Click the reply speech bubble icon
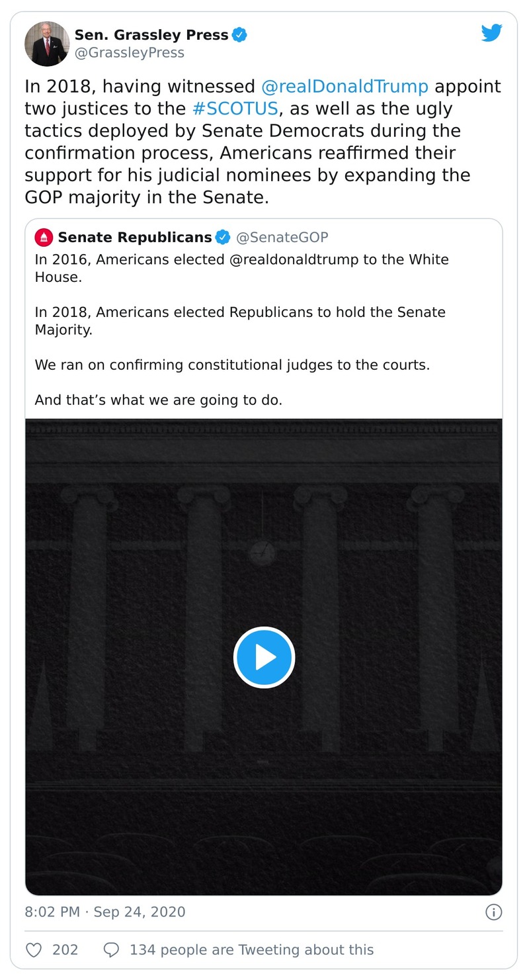This screenshot has width=529, height=980. click(x=111, y=950)
